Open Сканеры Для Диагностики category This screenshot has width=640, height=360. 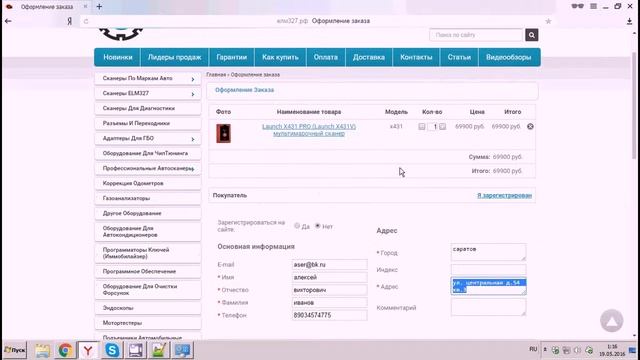148,108
